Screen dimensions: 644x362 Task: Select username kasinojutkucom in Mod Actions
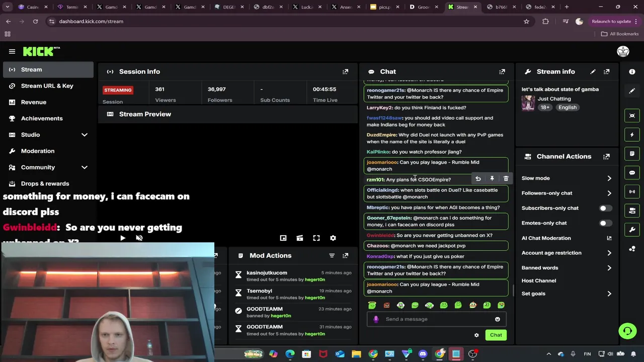pyautogui.click(x=267, y=273)
